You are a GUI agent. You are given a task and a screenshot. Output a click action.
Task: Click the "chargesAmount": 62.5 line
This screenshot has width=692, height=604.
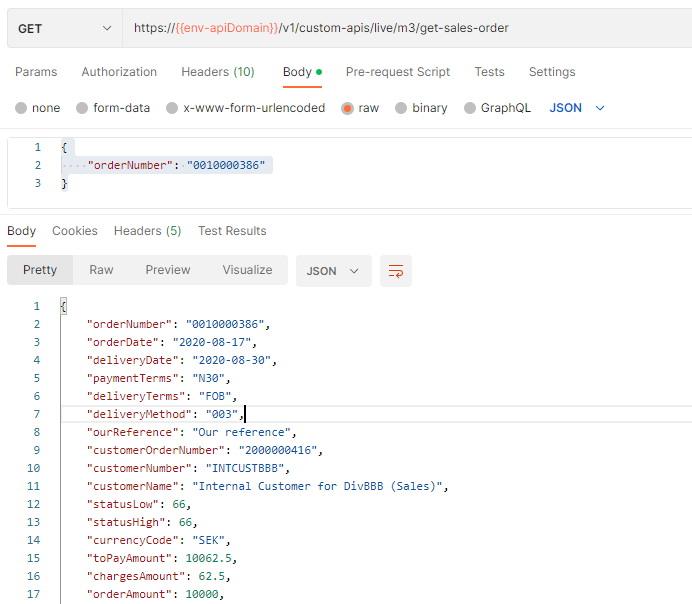point(158,576)
